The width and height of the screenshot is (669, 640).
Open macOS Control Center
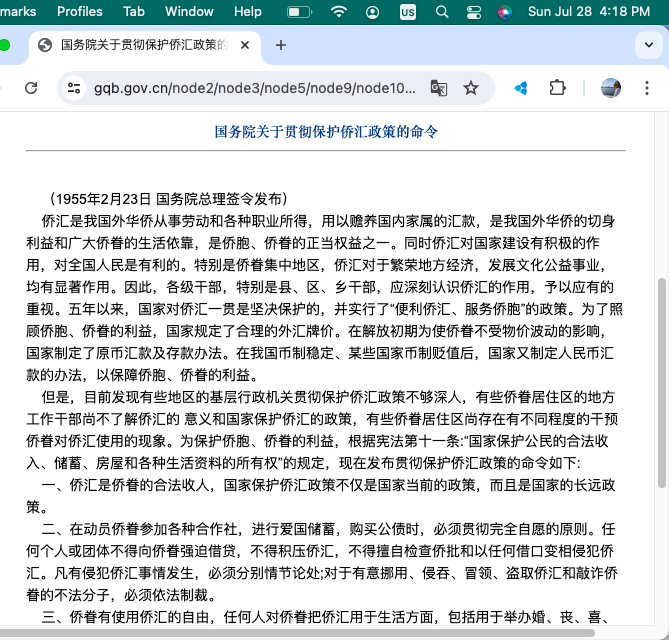click(x=473, y=12)
